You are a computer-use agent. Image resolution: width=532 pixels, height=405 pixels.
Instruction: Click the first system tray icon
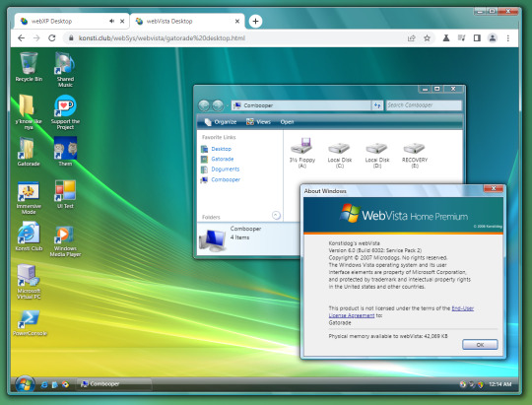tap(462, 384)
